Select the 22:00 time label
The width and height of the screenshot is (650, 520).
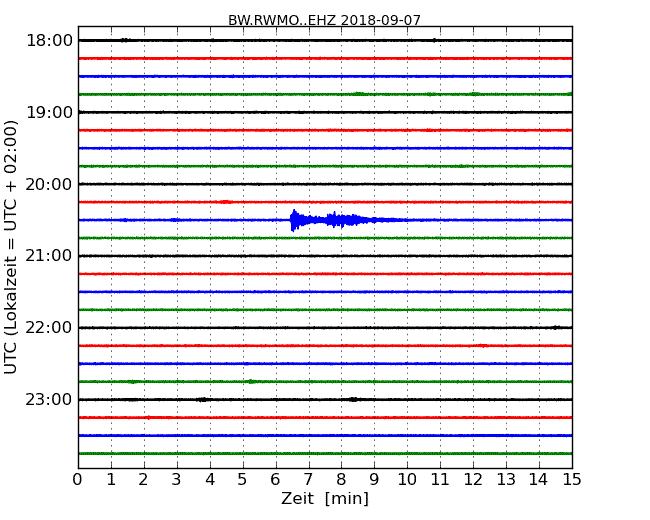49,328
